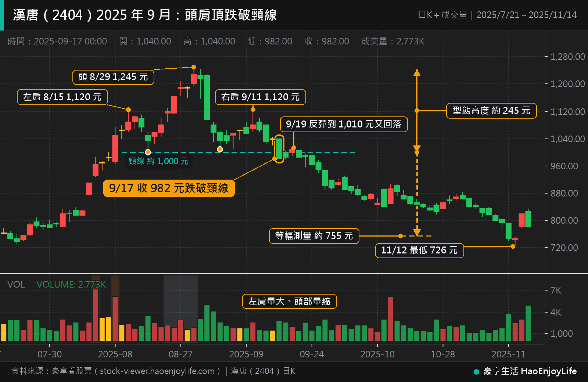This screenshot has width=588, height=382.
Task: Click the 07-30 date axis label
Action: click(50, 354)
